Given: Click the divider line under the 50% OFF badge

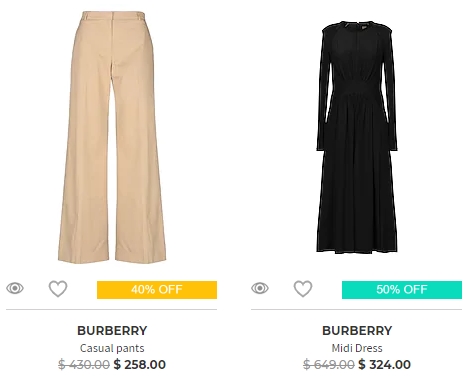Looking at the screenshot, I should (356, 310).
